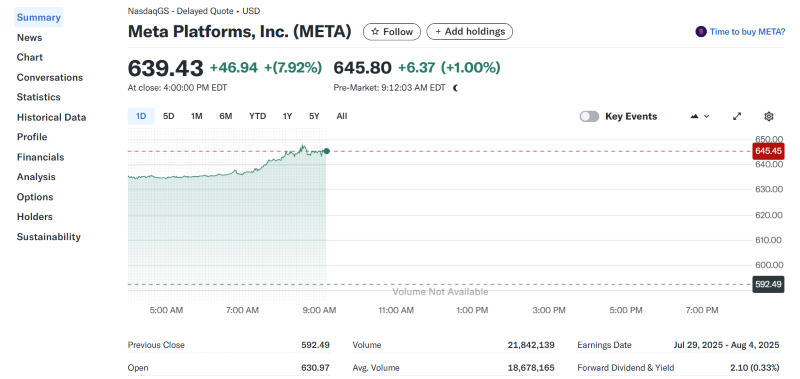Go to the Financials page
Image resolution: width=800 pixels, height=379 pixels.
(x=40, y=157)
